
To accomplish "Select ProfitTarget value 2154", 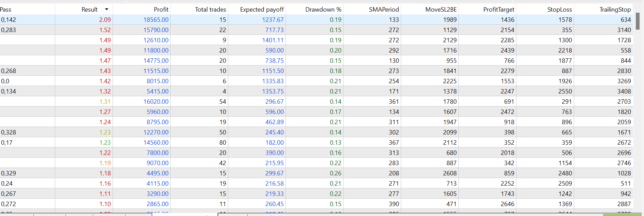I will (507, 30).
